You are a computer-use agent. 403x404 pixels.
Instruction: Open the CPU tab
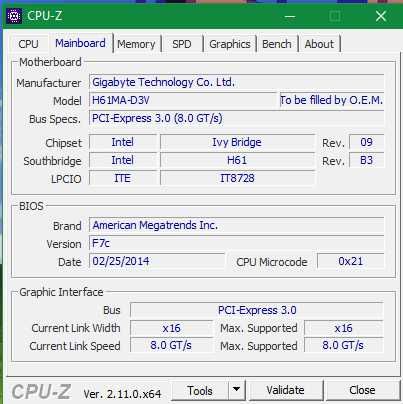point(28,44)
